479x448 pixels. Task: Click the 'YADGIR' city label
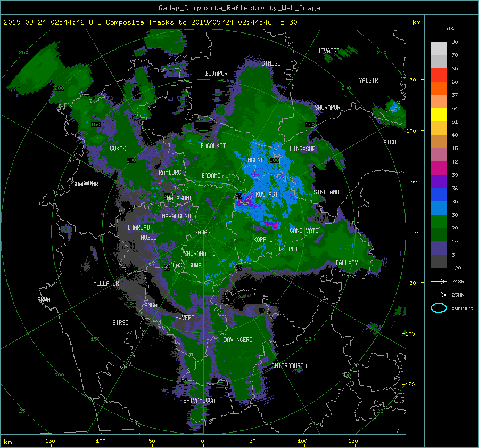tap(368, 80)
